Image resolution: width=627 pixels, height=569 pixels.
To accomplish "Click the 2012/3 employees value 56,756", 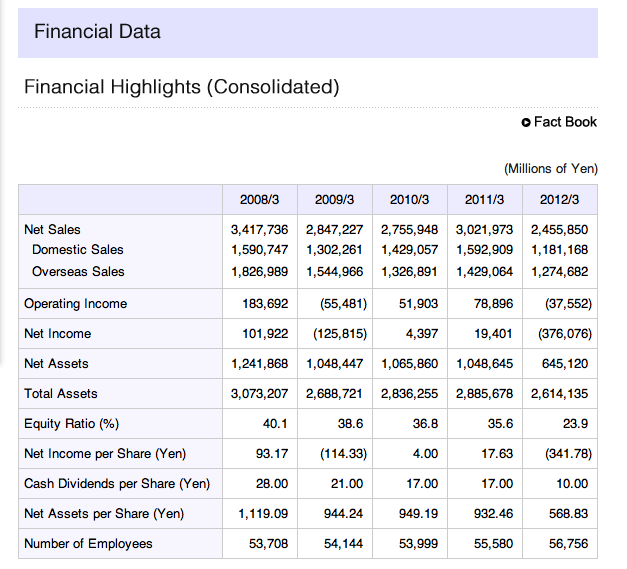I will click(569, 544).
